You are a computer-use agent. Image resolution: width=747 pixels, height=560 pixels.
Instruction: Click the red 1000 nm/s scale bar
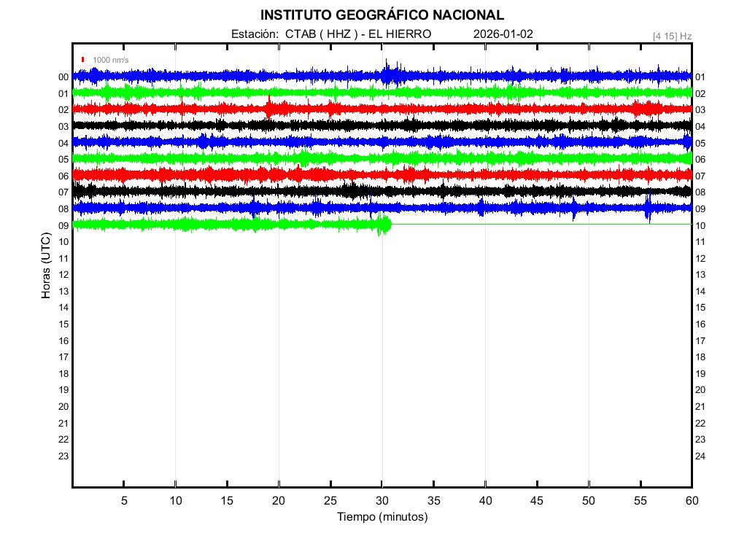pyautogui.click(x=83, y=60)
